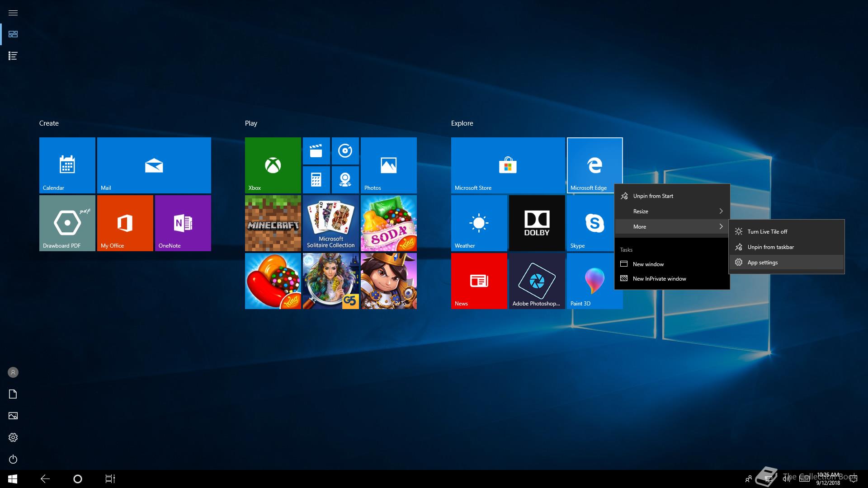868x488 pixels.
Task: Open the Power options button
Action: pyautogui.click(x=13, y=459)
